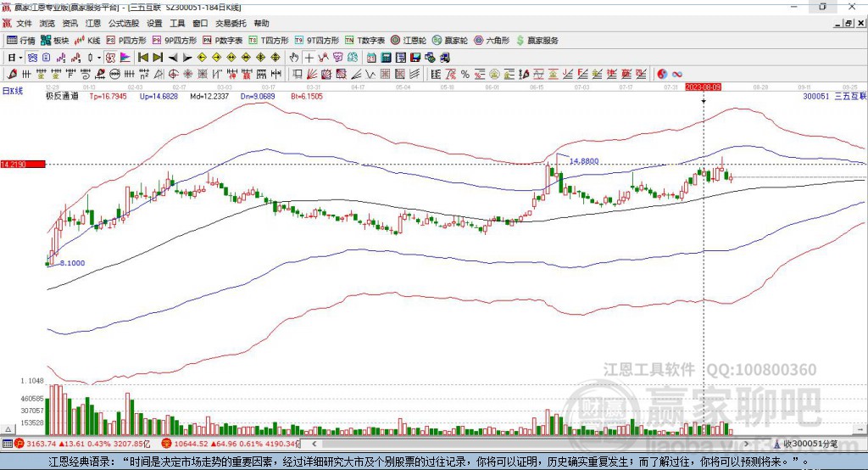868x470 pixels.
Task: Click the Up=14.6828 indicator value
Action: [x=159, y=97]
